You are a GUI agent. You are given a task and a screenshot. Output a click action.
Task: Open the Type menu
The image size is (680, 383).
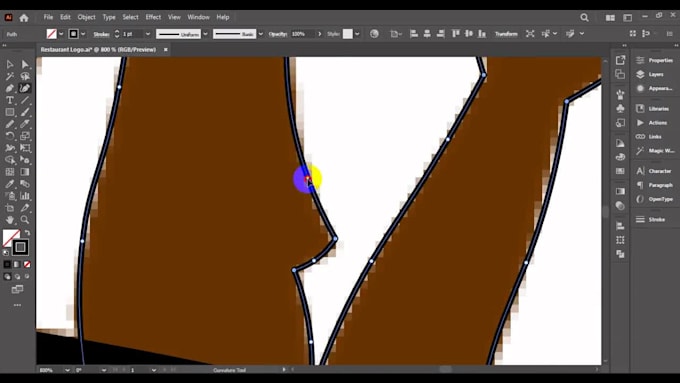pos(109,17)
